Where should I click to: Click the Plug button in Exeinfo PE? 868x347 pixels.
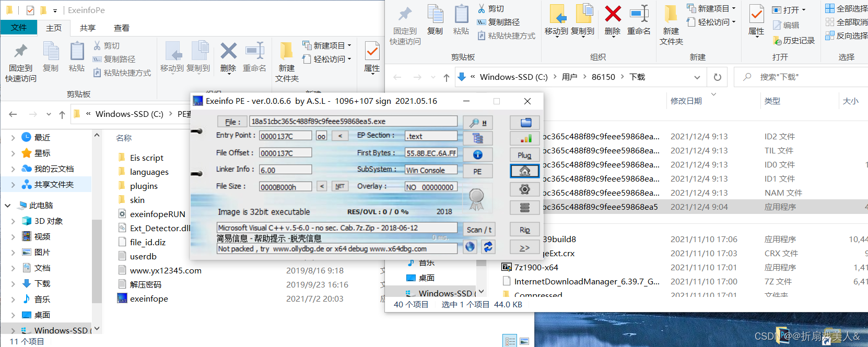tap(525, 155)
